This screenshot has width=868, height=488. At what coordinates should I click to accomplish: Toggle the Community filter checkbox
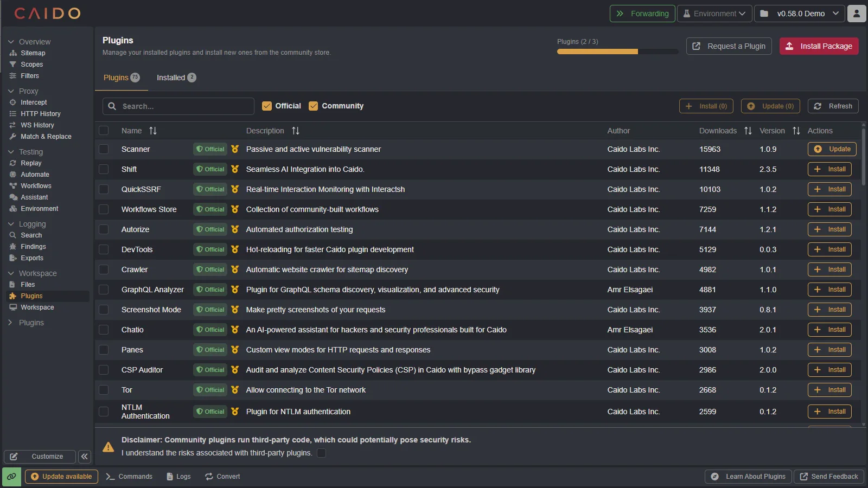click(x=314, y=106)
